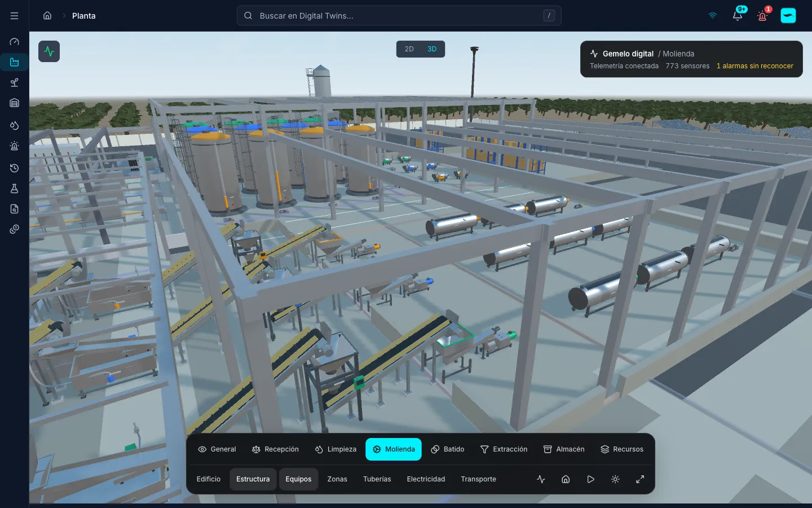812x508 pixels.
Task: Click the telemetry pulse icon in bottom toolbar
Action: pos(541,479)
